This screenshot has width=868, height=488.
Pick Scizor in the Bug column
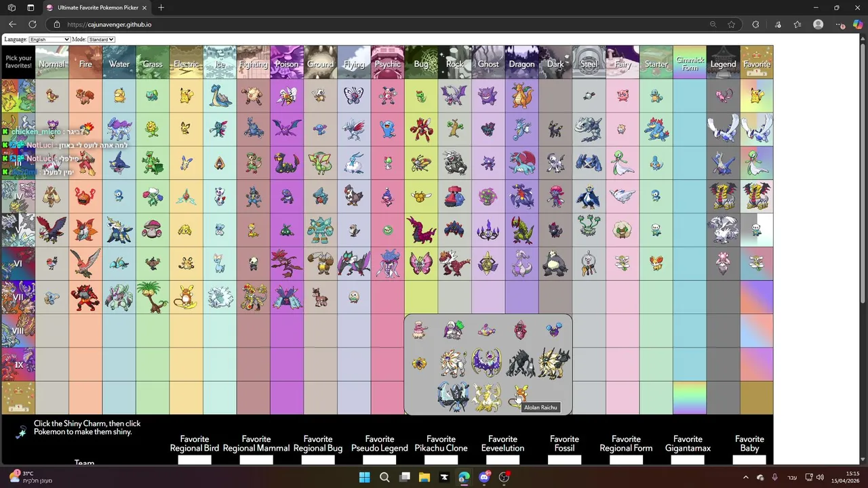pos(421,129)
